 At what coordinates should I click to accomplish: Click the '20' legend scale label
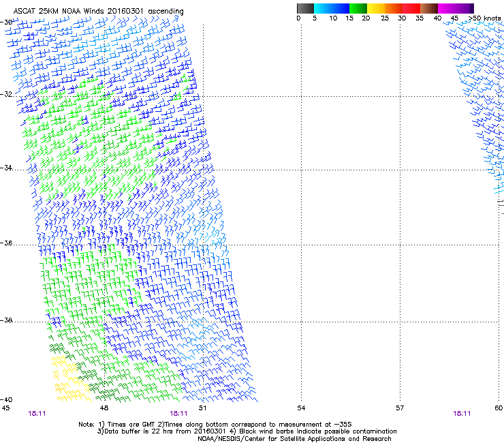366,18
